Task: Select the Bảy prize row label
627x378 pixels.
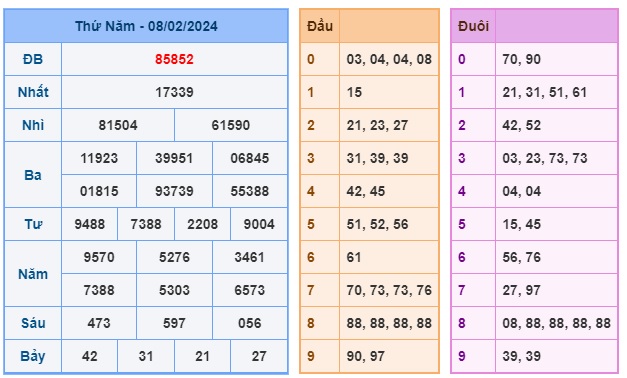Action: [33, 356]
